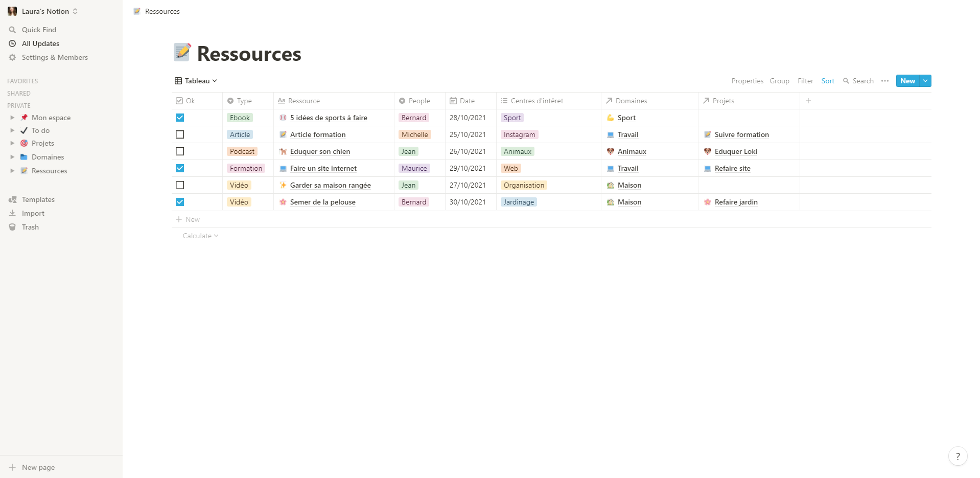Check the Ok box for Article formation
Viewport: 980px width, 478px height.
(180, 134)
